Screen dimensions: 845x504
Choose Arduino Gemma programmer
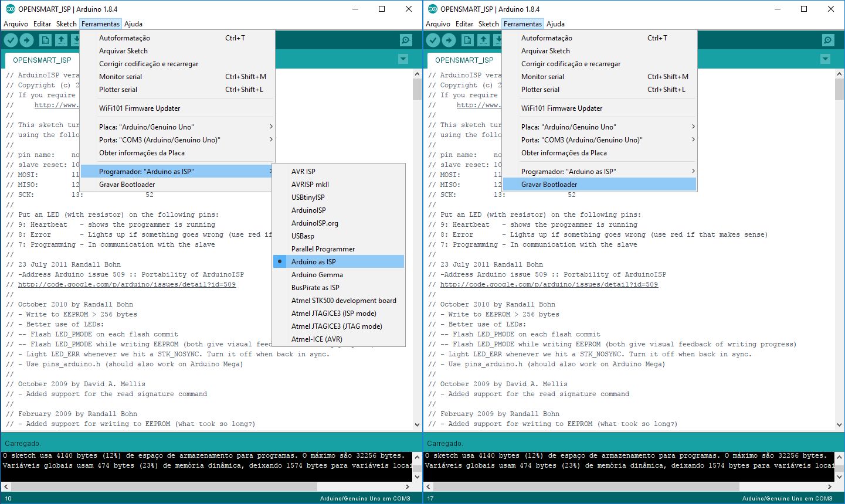click(x=339, y=274)
